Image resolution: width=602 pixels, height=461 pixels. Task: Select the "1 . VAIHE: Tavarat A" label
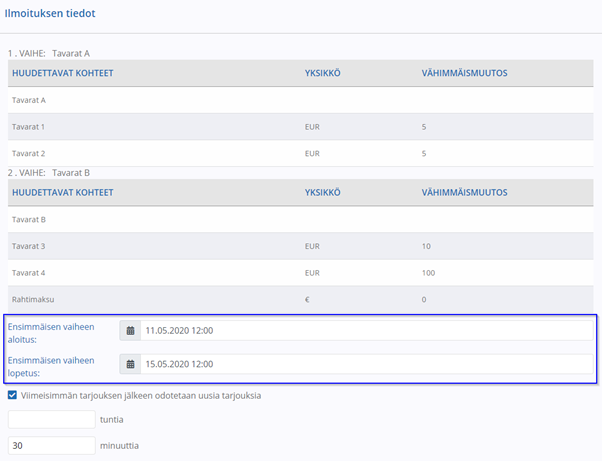click(x=49, y=53)
